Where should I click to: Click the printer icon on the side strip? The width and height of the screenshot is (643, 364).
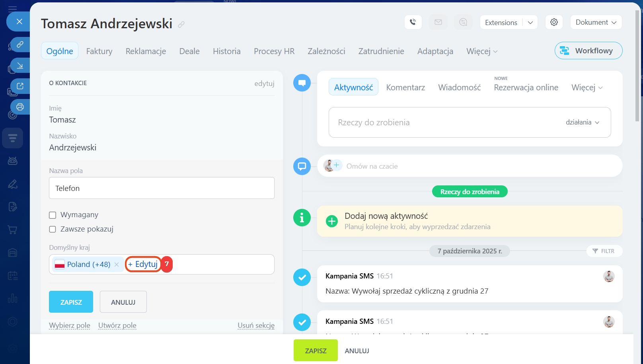click(20, 107)
